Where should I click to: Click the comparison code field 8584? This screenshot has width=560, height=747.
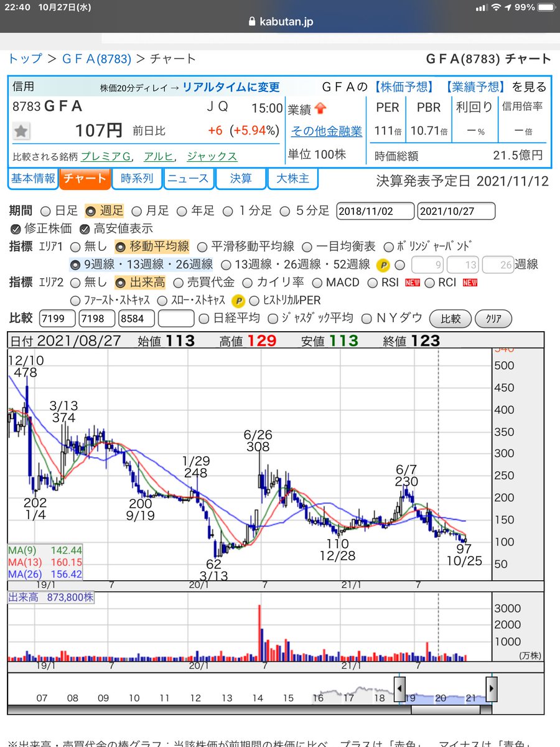(x=136, y=319)
